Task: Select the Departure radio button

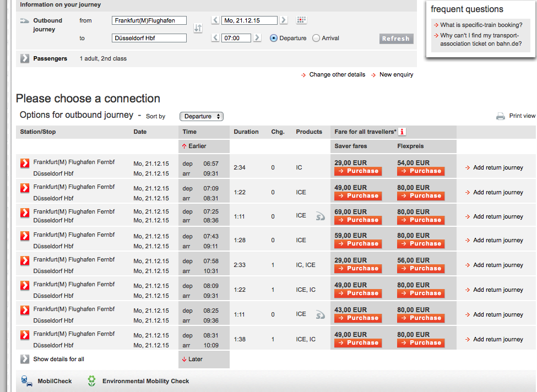Action: pos(274,38)
